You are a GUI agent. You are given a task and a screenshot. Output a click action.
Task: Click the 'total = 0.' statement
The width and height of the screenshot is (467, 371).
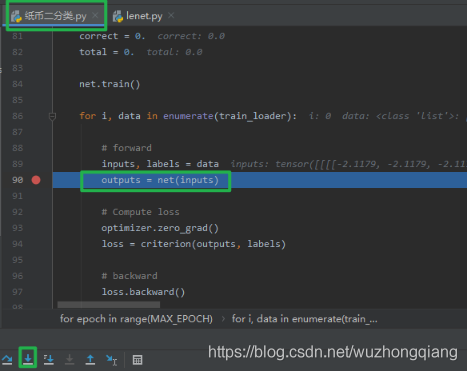pyautogui.click(x=106, y=52)
